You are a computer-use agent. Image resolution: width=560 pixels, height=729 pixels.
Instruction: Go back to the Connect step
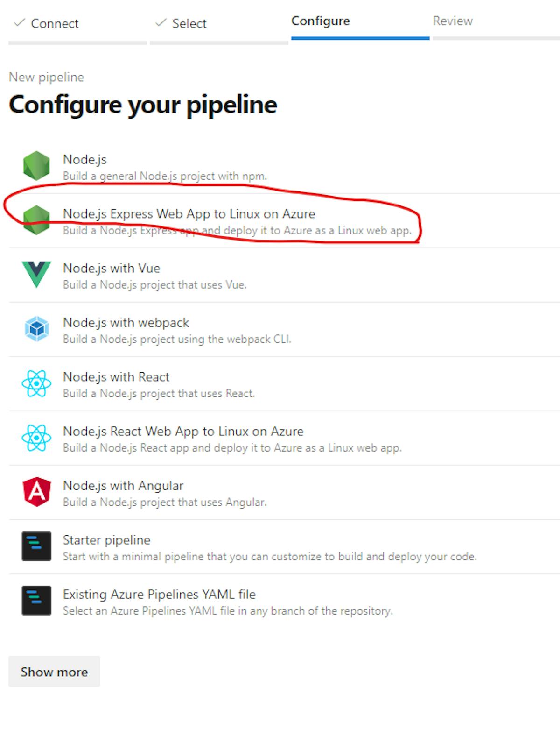54,23
